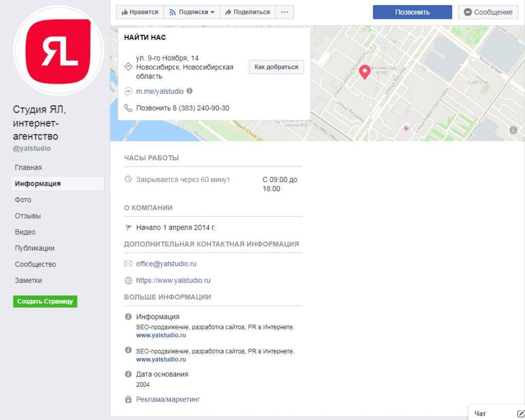The height and width of the screenshot is (420, 525).
Task: Open the office@yalstudio.ru email link
Action: point(166,264)
